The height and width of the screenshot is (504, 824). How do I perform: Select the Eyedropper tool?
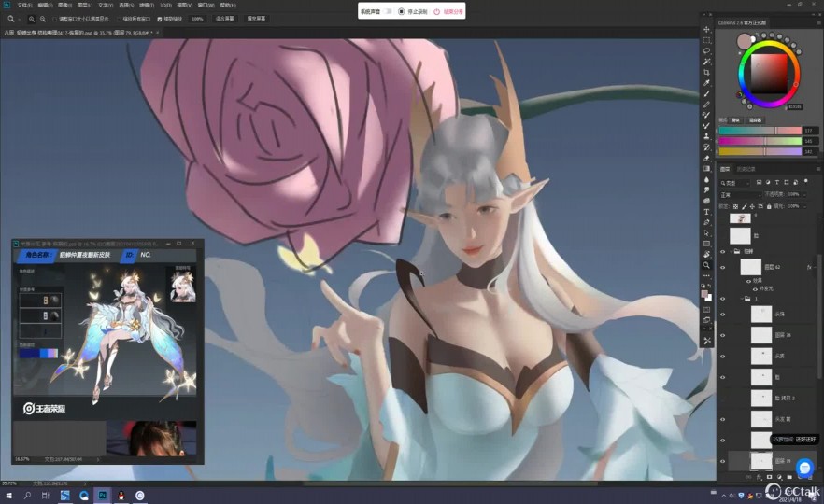click(x=707, y=83)
